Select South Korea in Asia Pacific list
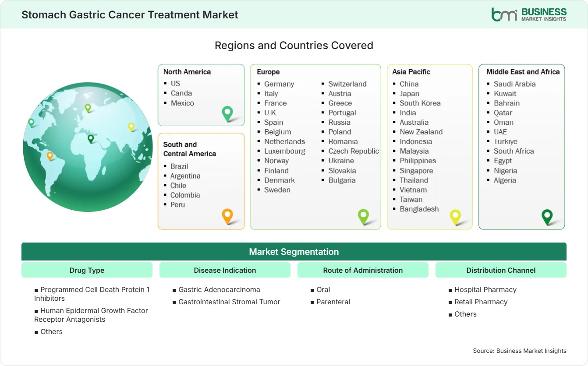The width and height of the screenshot is (588, 366). (x=420, y=103)
